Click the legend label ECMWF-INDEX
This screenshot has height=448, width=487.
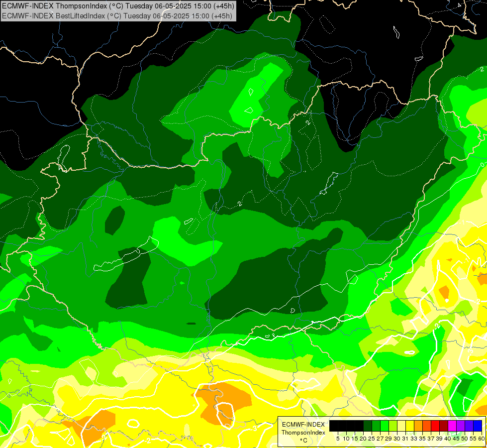coord(303,425)
